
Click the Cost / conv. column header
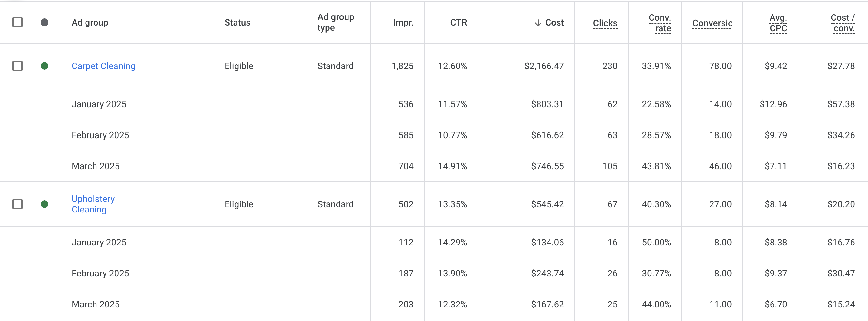(x=843, y=23)
